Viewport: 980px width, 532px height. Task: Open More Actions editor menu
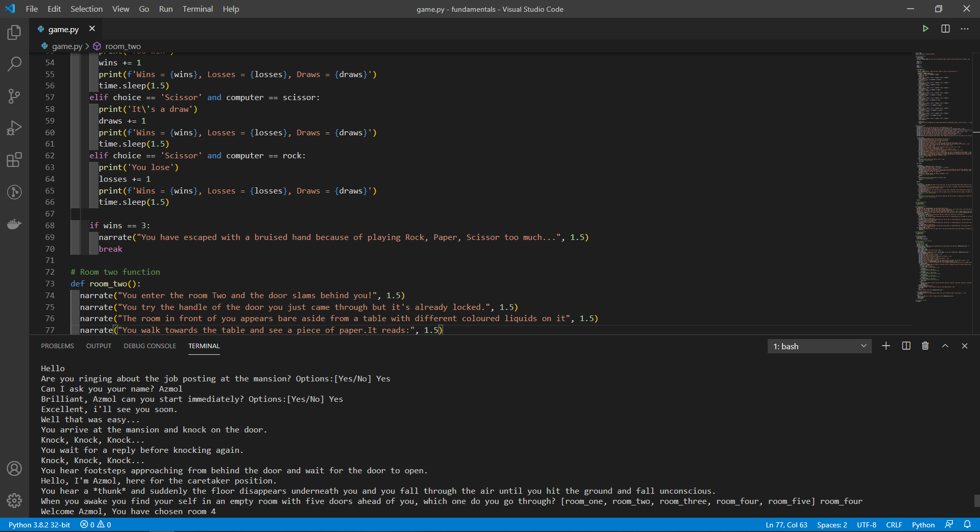[x=965, y=29]
